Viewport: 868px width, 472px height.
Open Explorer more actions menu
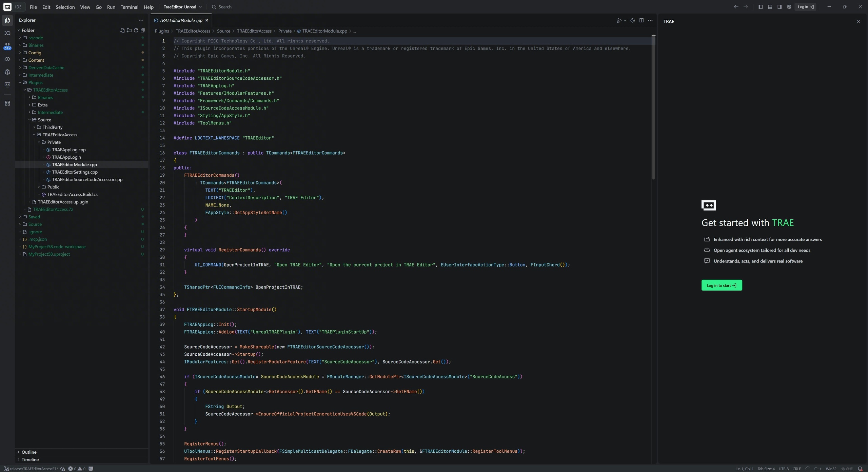tap(141, 20)
